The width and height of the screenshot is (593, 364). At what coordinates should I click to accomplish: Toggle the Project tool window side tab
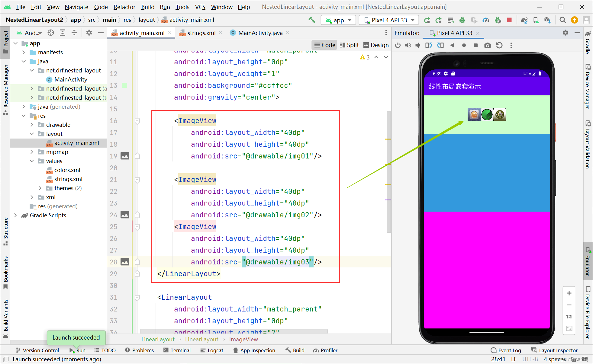click(5, 42)
